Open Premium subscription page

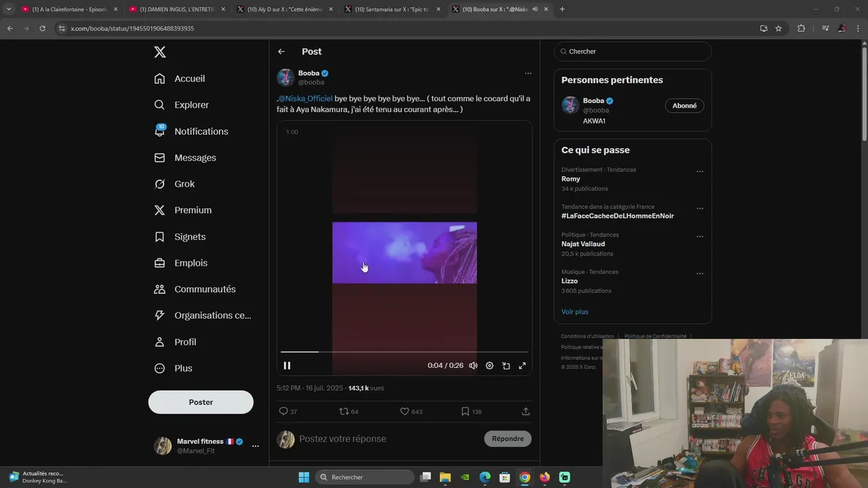(x=183, y=210)
